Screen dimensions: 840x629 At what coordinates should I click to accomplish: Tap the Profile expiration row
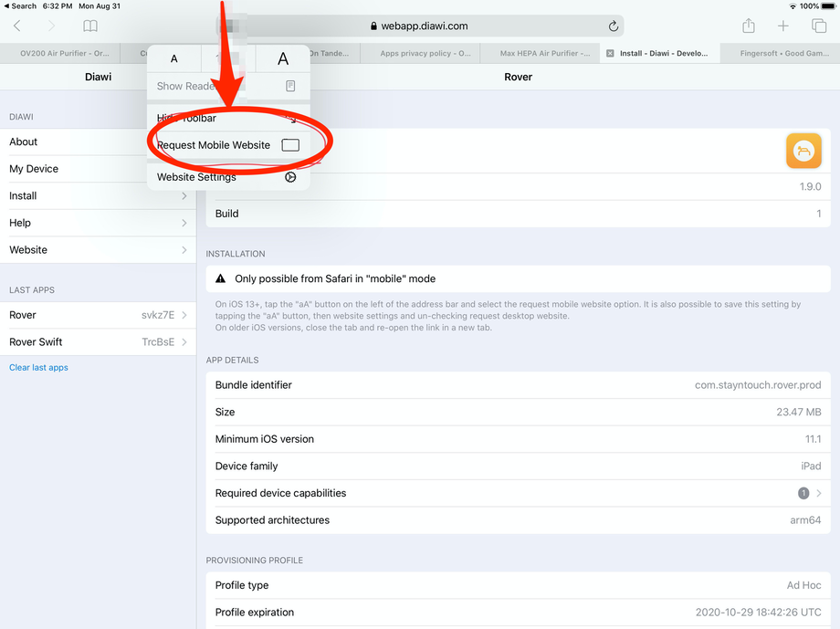click(x=518, y=612)
